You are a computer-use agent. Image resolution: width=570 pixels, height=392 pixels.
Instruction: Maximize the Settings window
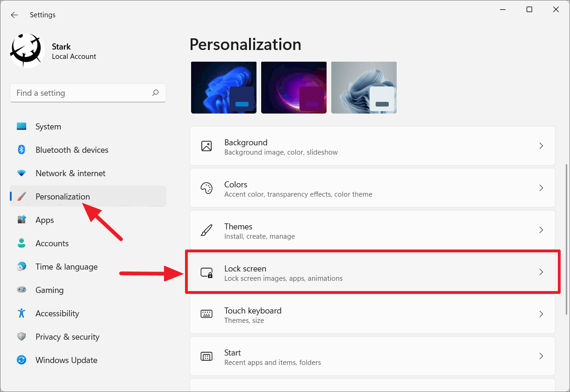pos(529,9)
